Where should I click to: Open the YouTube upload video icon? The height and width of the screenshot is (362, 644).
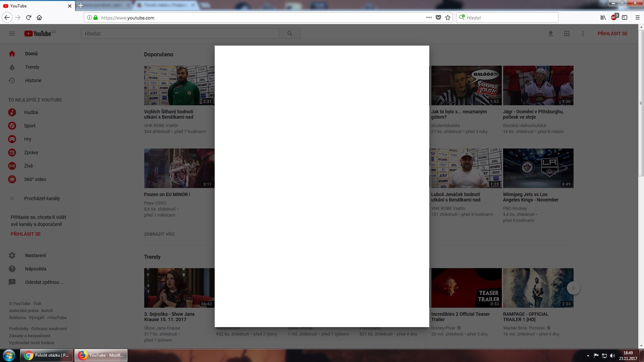pos(550,34)
